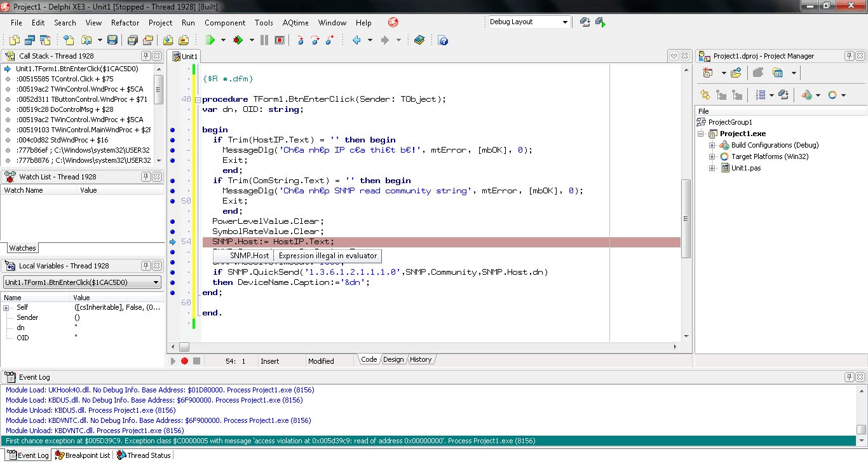Expand Target Platforms (Win32) node

(x=712, y=157)
